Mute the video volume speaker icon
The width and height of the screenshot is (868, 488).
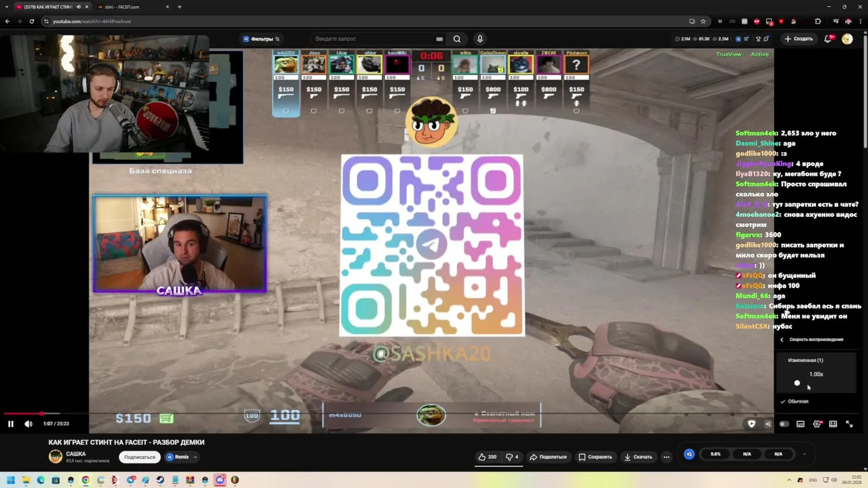(28, 424)
